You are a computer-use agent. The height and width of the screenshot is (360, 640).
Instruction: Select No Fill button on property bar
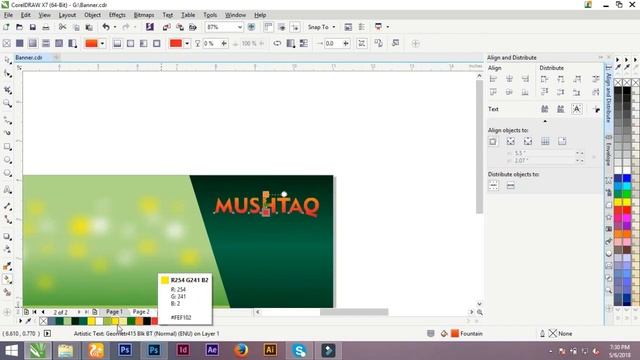pos(7,43)
